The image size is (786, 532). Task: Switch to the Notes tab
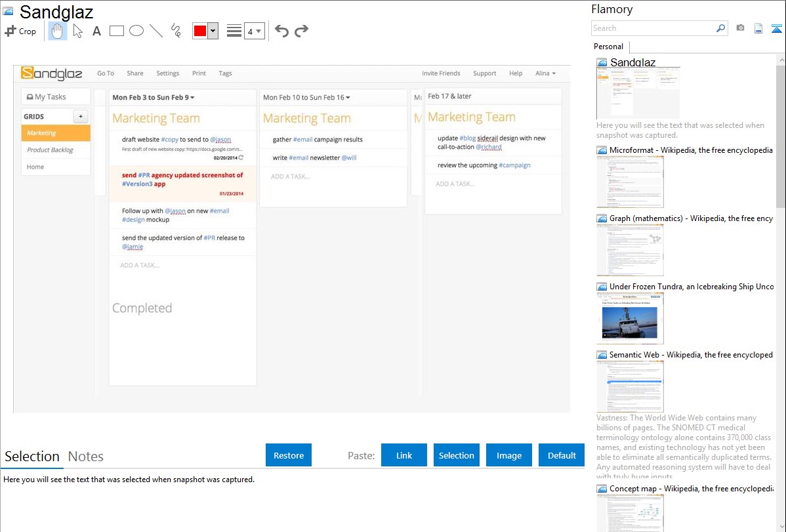click(86, 457)
